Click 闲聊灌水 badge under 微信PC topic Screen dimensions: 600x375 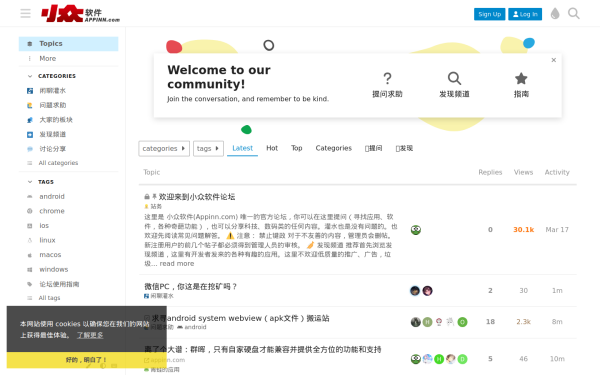(x=159, y=296)
